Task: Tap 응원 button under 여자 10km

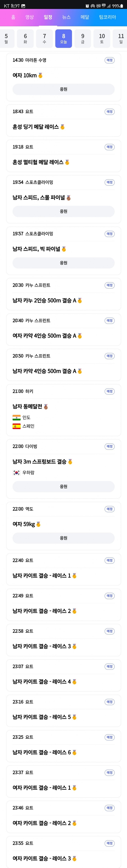Action: tap(64, 89)
